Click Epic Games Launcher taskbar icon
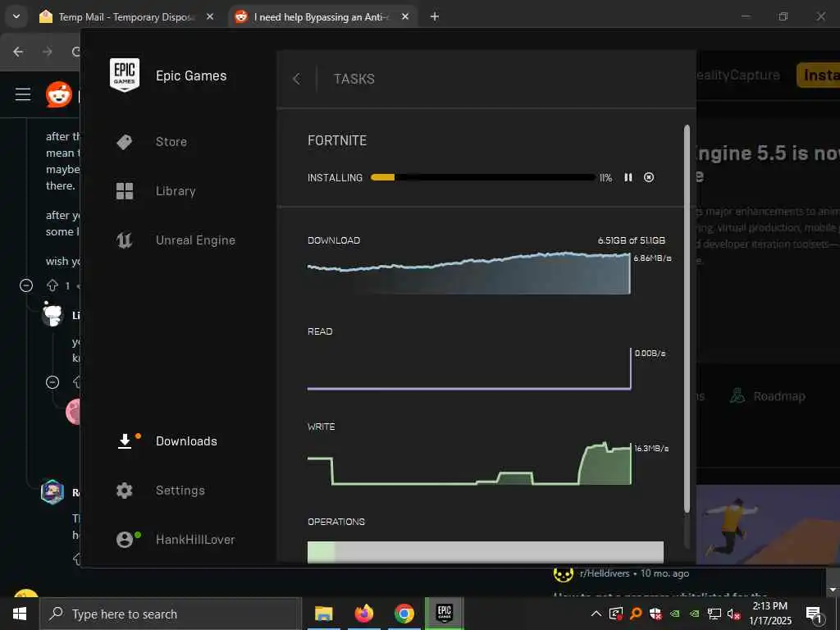The image size is (840, 630). tap(444, 614)
